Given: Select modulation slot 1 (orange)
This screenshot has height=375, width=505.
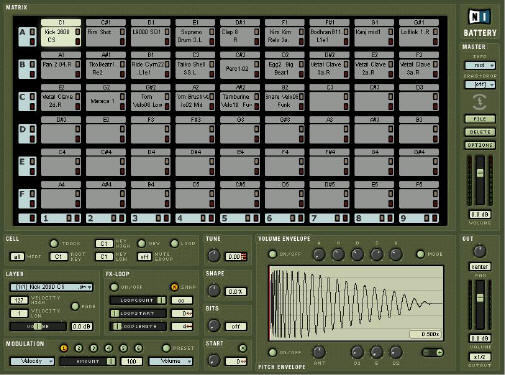Looking at the screenshot, I should pyautogui.click(x=64, y=348).
